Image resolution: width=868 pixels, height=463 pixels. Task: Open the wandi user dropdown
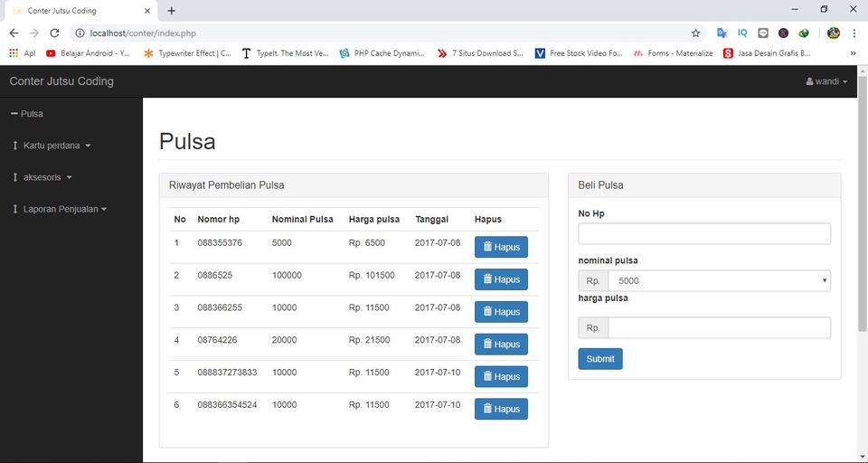pos(826,81)
